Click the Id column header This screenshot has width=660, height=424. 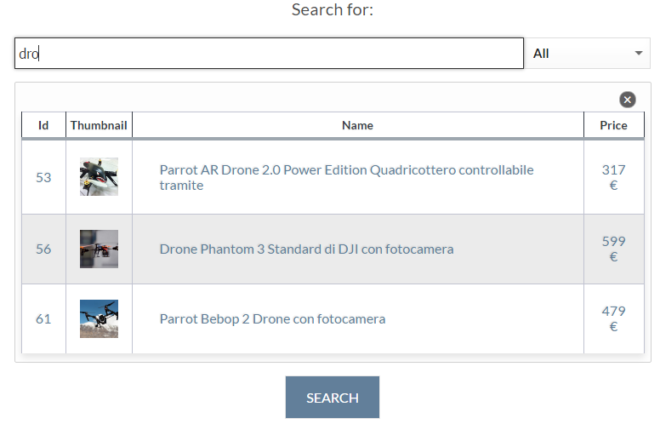pyautogui.click(x=43, y=125)
